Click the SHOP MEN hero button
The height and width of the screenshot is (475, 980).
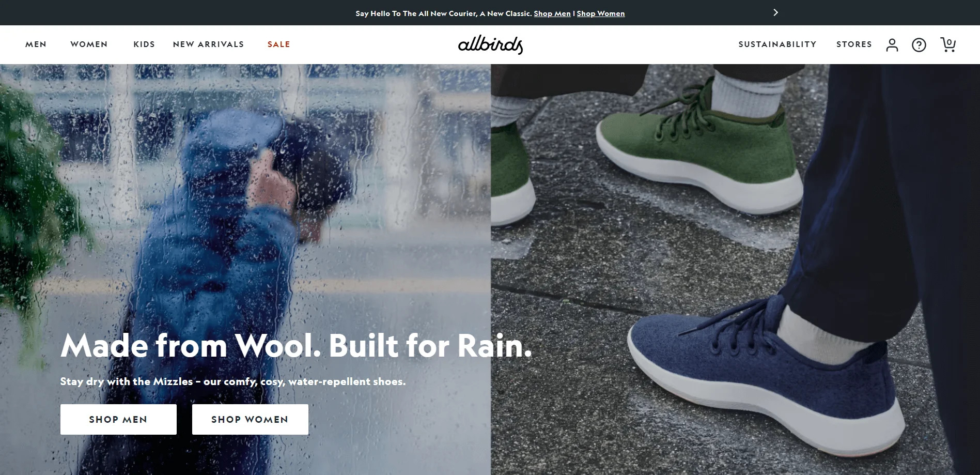click(118, 419)
